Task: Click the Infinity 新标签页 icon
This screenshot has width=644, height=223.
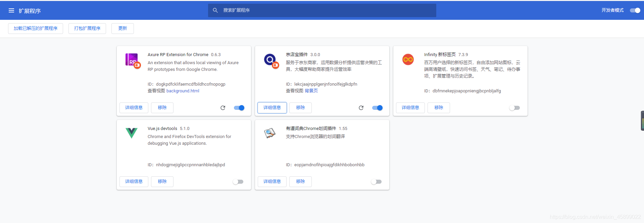Action: 408,59
